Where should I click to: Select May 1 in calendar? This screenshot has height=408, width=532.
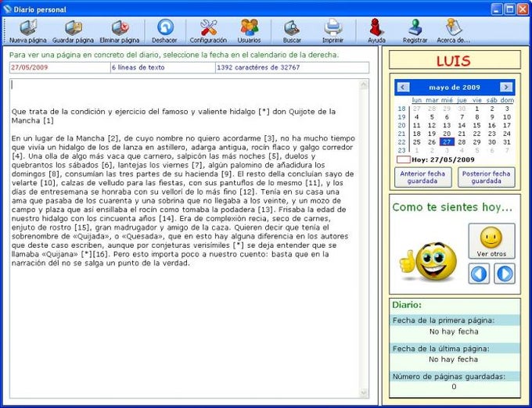tap(476, 109)
